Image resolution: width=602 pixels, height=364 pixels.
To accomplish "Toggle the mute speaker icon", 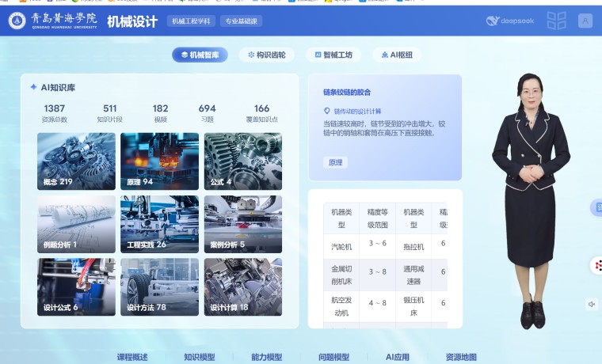I will [592, 304].
